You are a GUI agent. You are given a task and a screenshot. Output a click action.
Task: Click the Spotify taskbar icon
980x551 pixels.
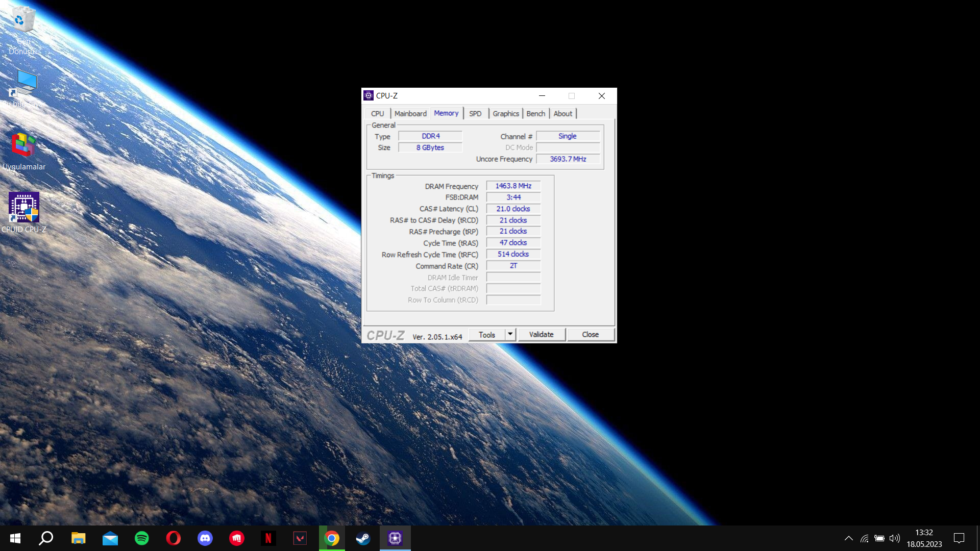pos(142,538)
